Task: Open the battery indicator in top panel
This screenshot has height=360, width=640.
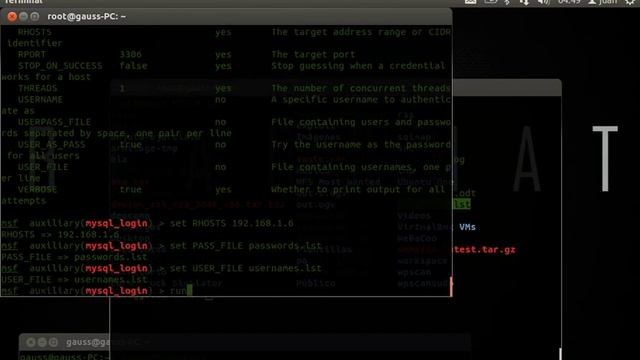Action: 490,2
